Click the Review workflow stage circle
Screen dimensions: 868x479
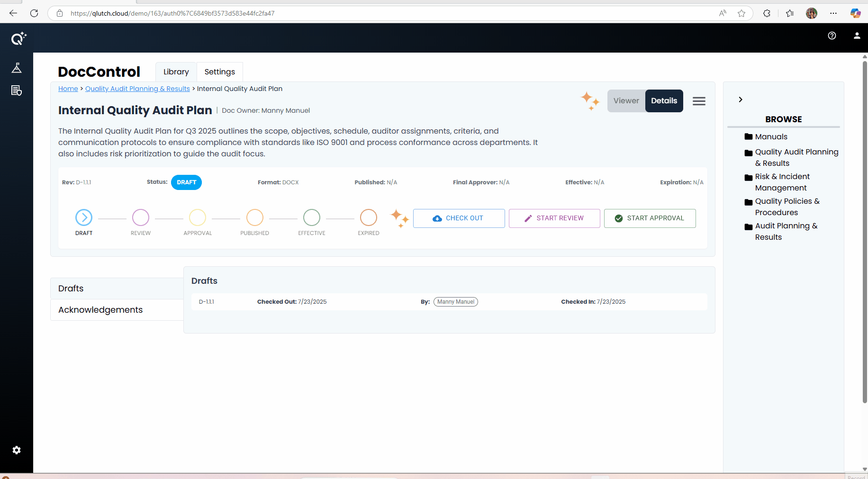click(141, 217)
